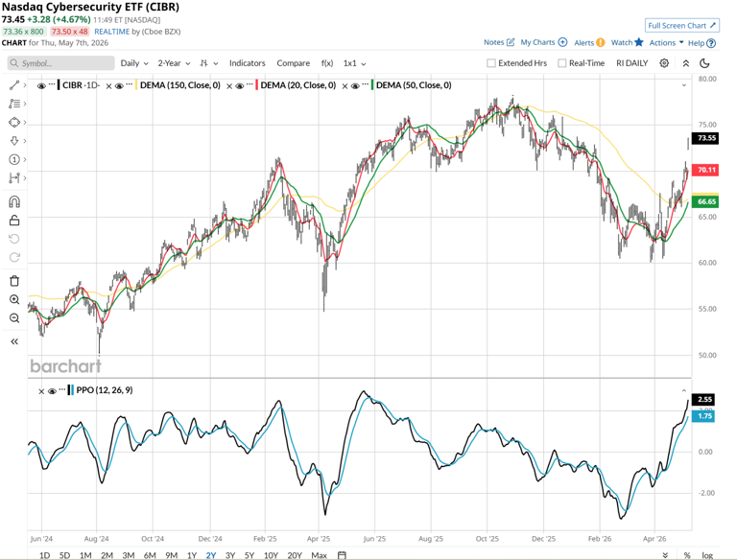Collapse the main chart legend chevron
This screenshot has height=560, width=737.
click(x=684, y=85)
